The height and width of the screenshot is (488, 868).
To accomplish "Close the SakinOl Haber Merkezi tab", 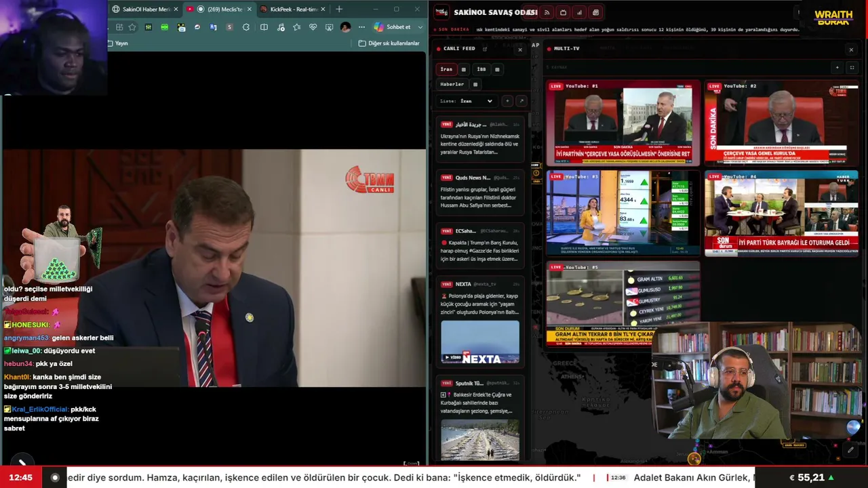I will click(176, 9).
